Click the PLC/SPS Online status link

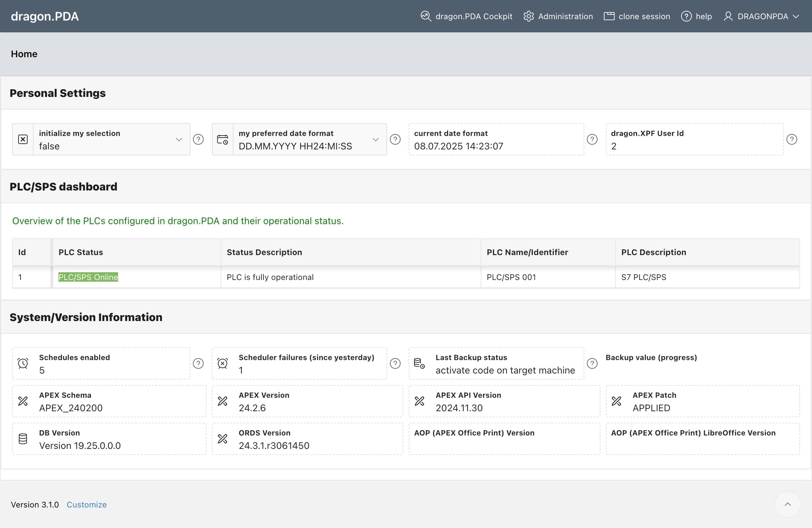[x=88, y=277]
